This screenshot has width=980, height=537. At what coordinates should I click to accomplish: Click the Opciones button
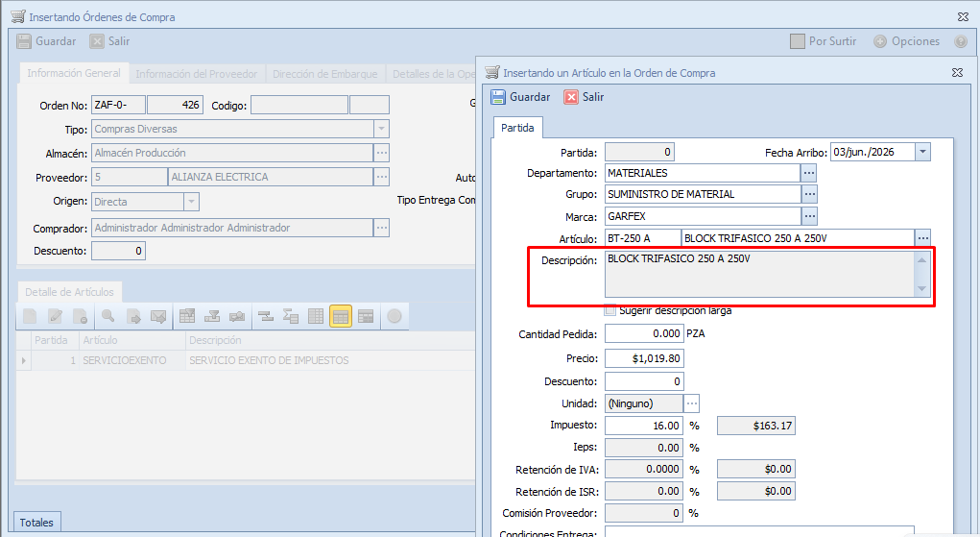click(907, 41)
